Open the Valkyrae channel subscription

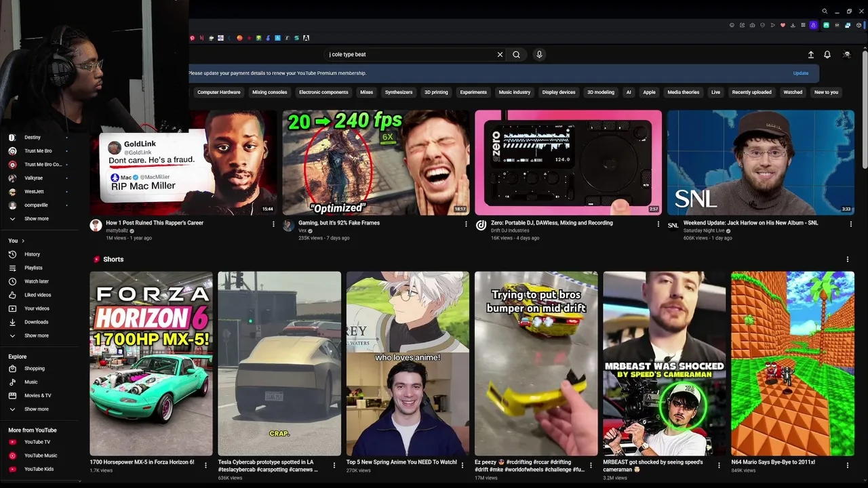33,178
